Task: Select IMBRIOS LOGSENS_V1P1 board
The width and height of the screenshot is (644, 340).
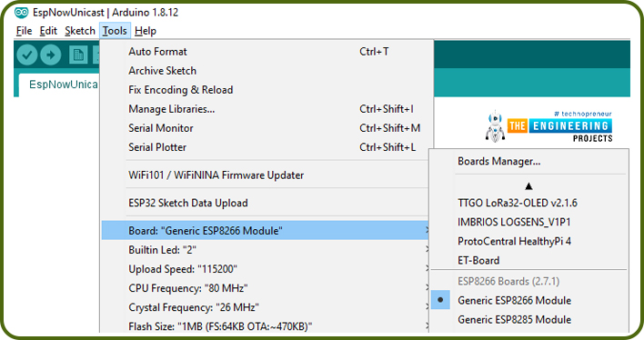Action: coord(529,222)
